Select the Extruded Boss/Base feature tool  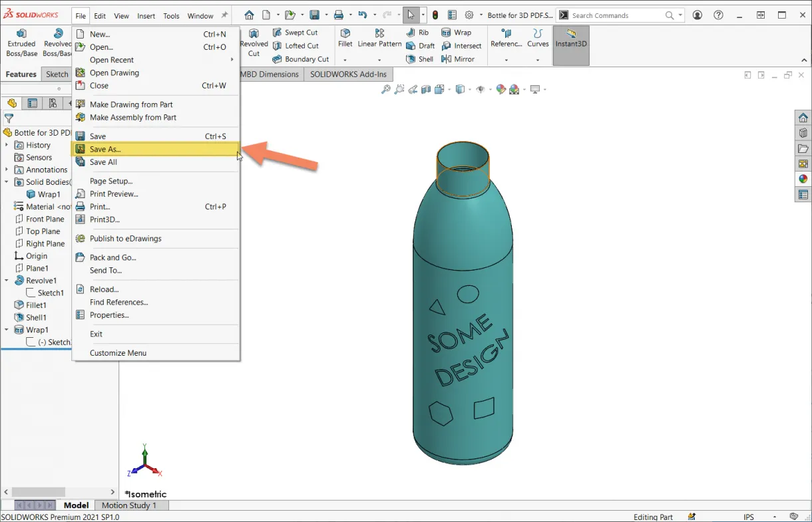[x=21, y=41]
